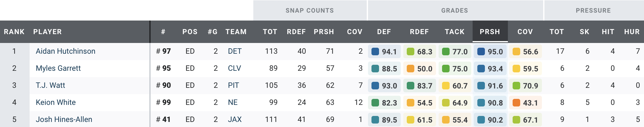Sort by pressure SK column

pyautogui.click(x=584, y=32)
